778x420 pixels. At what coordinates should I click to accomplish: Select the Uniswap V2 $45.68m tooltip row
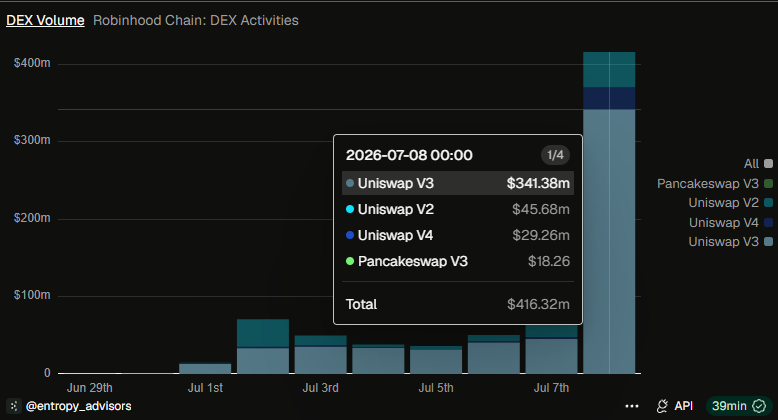[x=457, y=209]
